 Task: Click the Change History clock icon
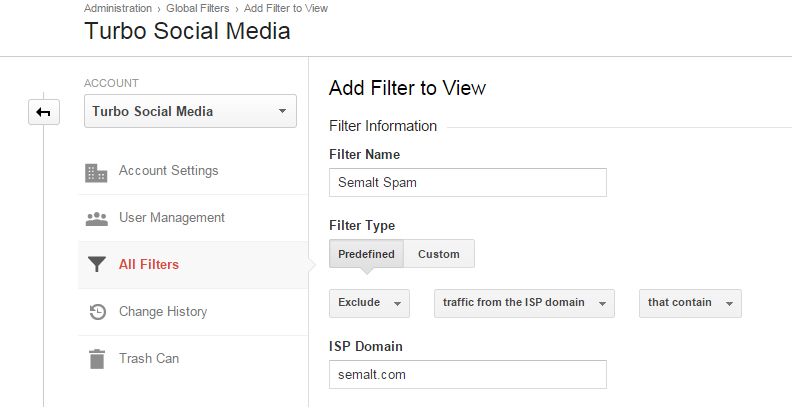[x=97, y=312]
